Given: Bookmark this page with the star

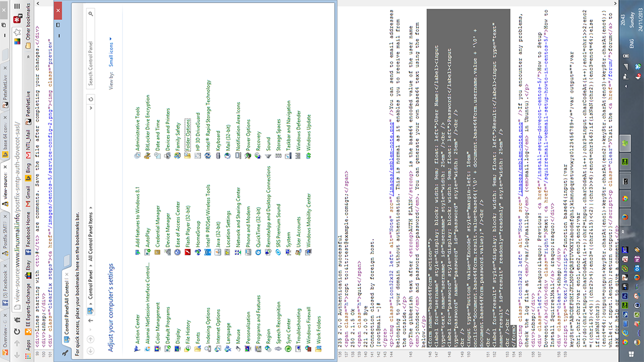Looking at the screenshot, I should pos(17,31).
